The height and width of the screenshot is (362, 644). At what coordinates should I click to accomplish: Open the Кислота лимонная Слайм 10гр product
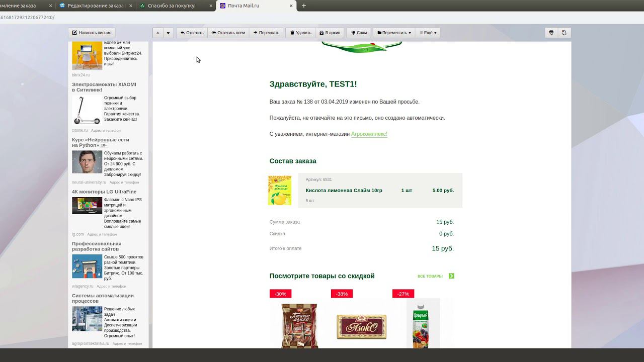[344, 191]
